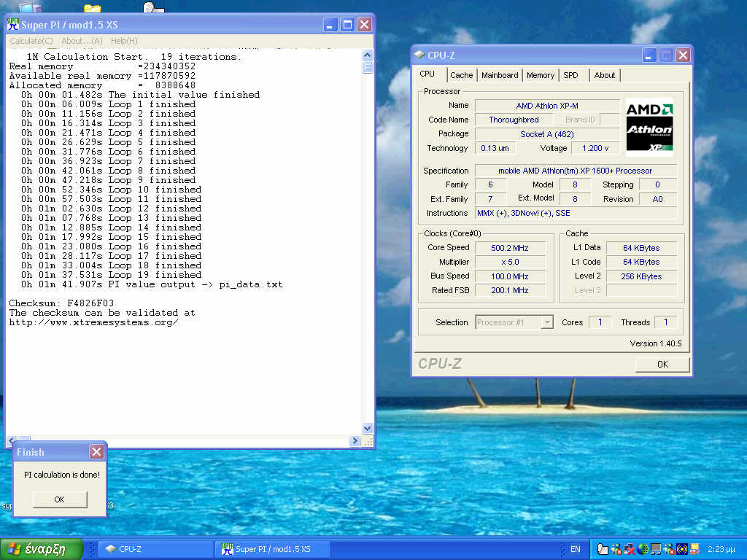Image resolution: width=747 pixels, height=560 pixels.
Task: Click the OK button in CPU-Z
Action: tap(662, 365)
